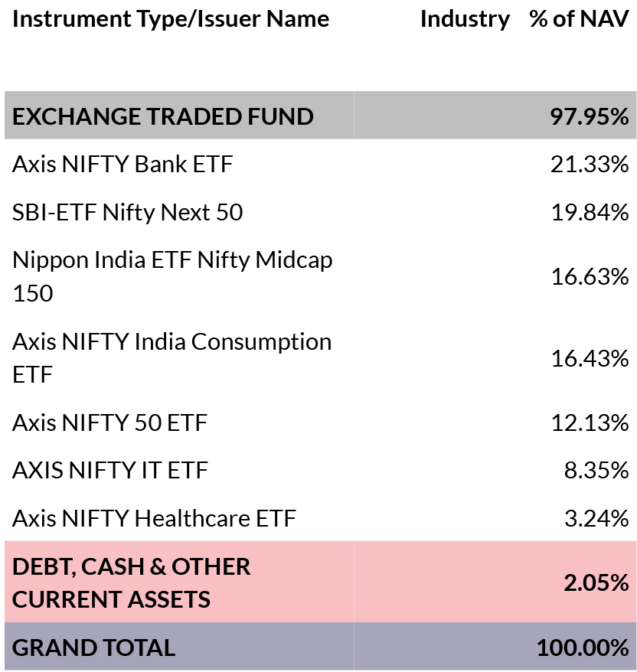Image resolution: width=637 pixels, height=672 pixels.
Task: Click the Instrument Type/Issuer Name column header
Action: point(171,19)
